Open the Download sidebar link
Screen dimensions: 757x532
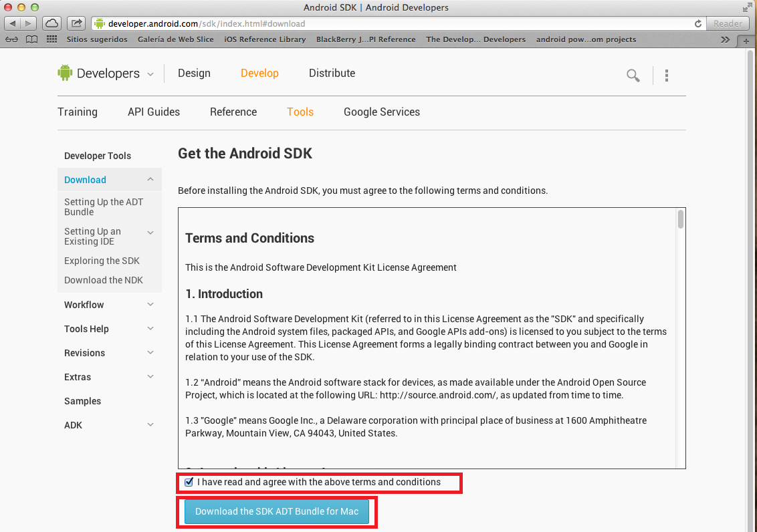pyautogui.click(x=85, y=179)
